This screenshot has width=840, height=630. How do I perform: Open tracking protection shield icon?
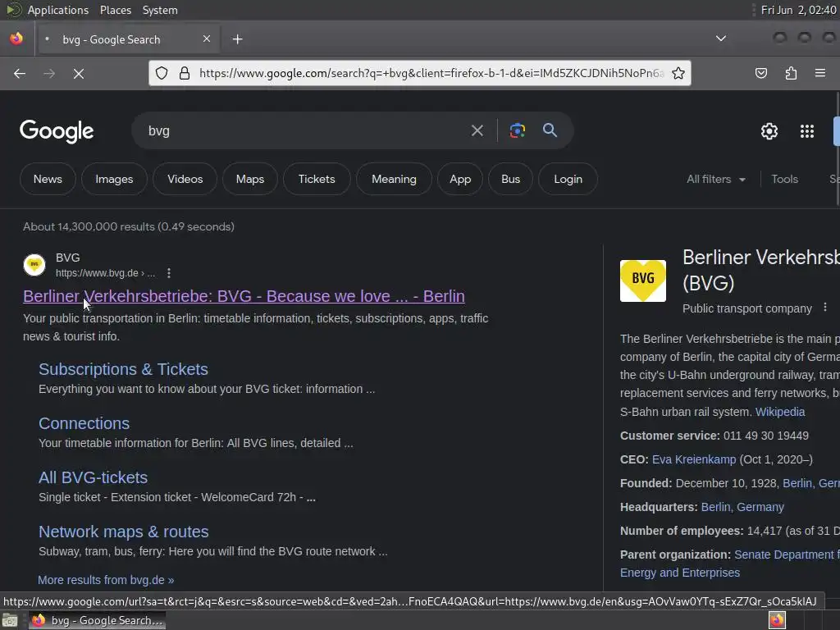pyautogui.click(x=162, y=73)
